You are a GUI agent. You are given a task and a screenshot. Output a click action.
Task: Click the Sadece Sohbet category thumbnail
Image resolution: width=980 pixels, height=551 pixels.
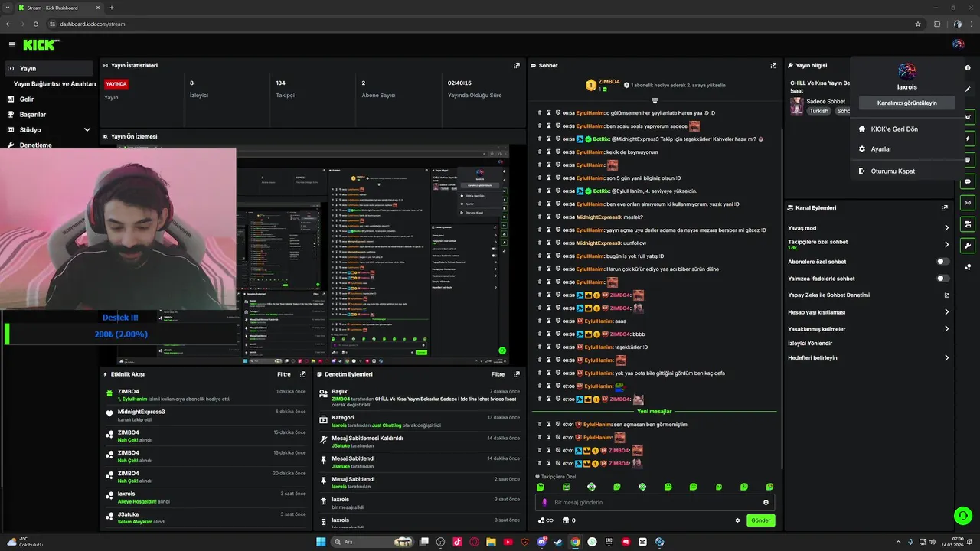click(x=797, y=106)
